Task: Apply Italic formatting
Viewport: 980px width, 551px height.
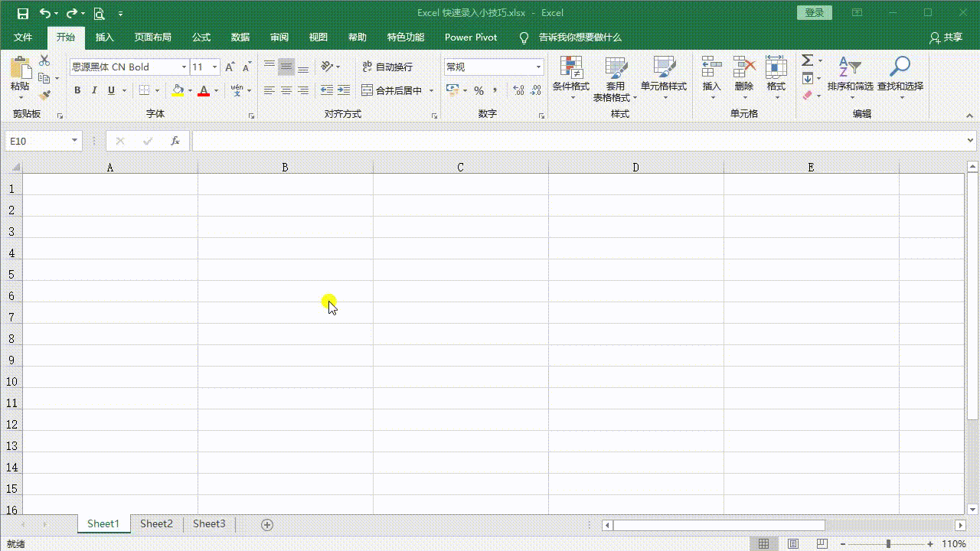Action: (93, 90)
